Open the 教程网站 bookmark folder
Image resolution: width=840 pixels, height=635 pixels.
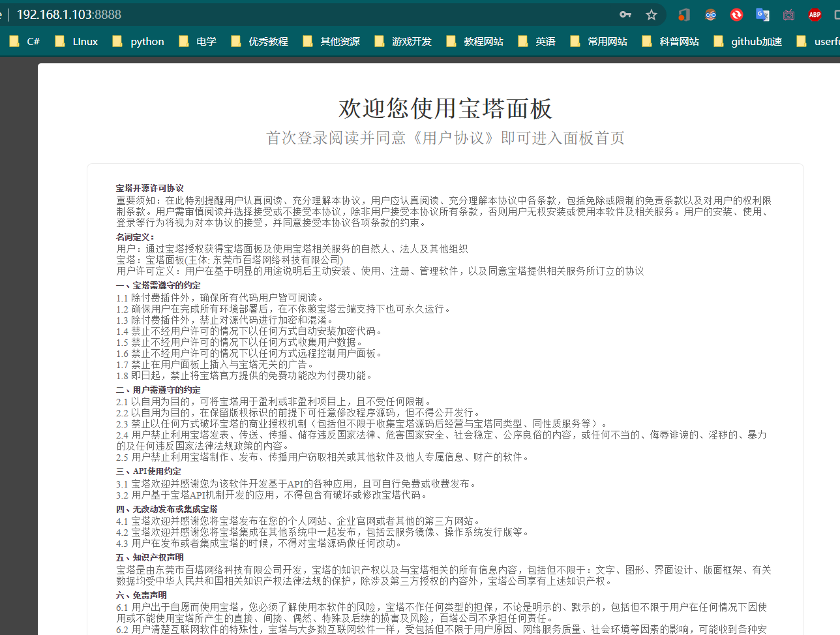tap(474, 41)
